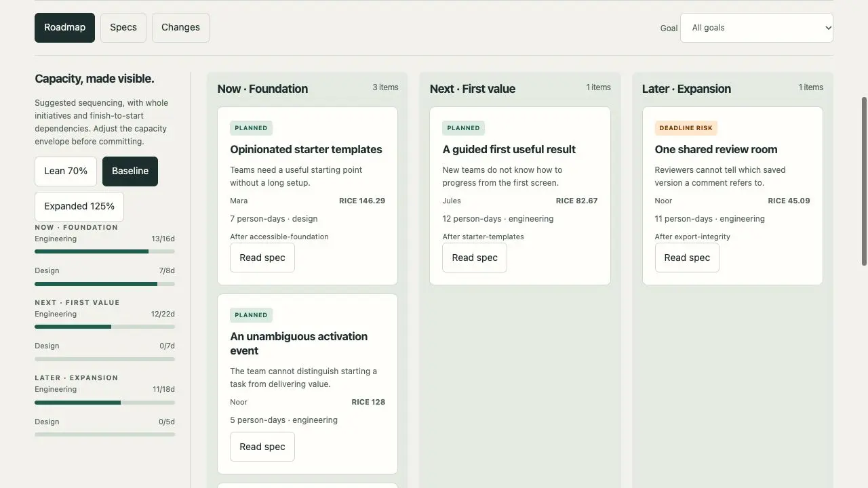
Task: Click the title "A guided first useful result"
Action: 509,149
